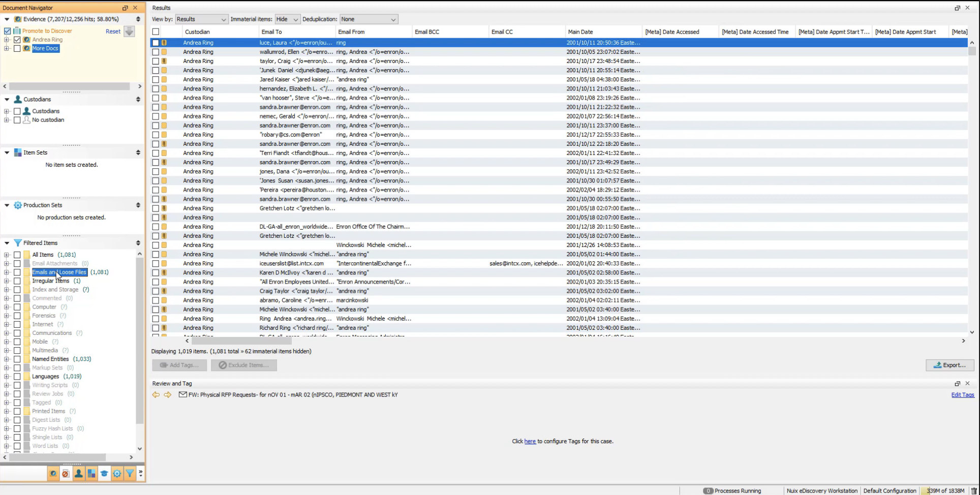This screenshot has width=980, height=495.
Task: Check the More Docs evidence checkbox
Action: point(17,48)
